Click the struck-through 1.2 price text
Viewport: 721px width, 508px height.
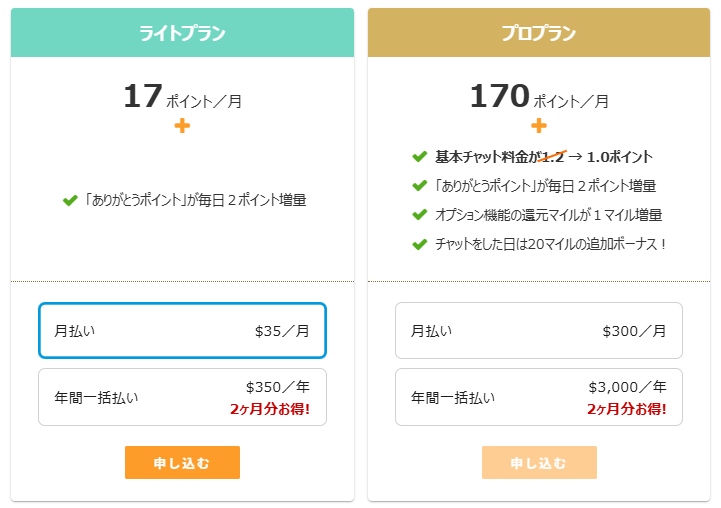coord(553,156)
